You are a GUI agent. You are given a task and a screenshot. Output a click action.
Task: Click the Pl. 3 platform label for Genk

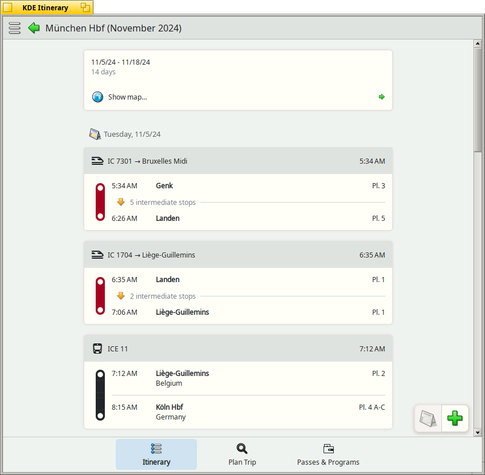tap(378, 186)
